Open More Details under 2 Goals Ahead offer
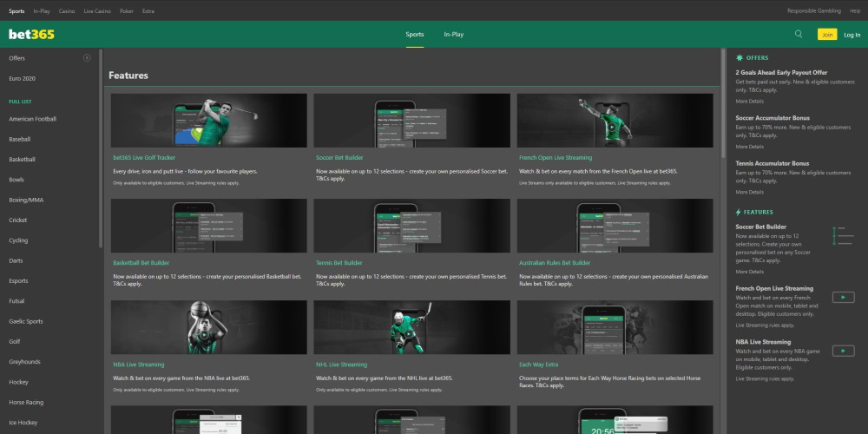868x434 pixels. [x=750, y=102]
